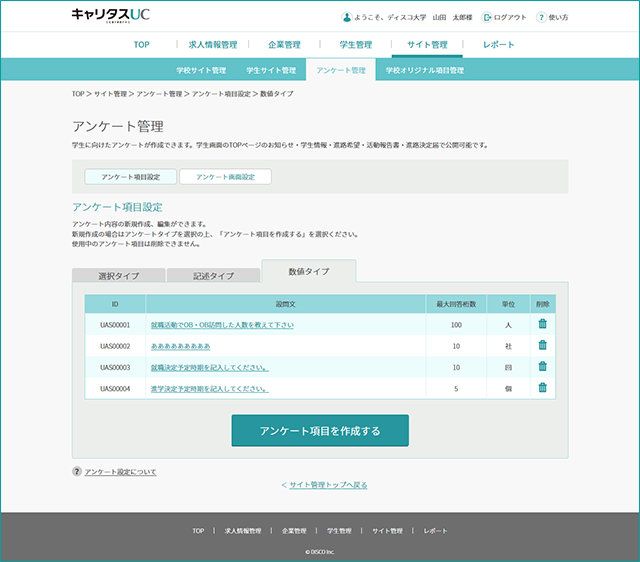Viewport: 640px width, 562px height.
Task: Click the 設問文 column header
Action: coord(285,304)
